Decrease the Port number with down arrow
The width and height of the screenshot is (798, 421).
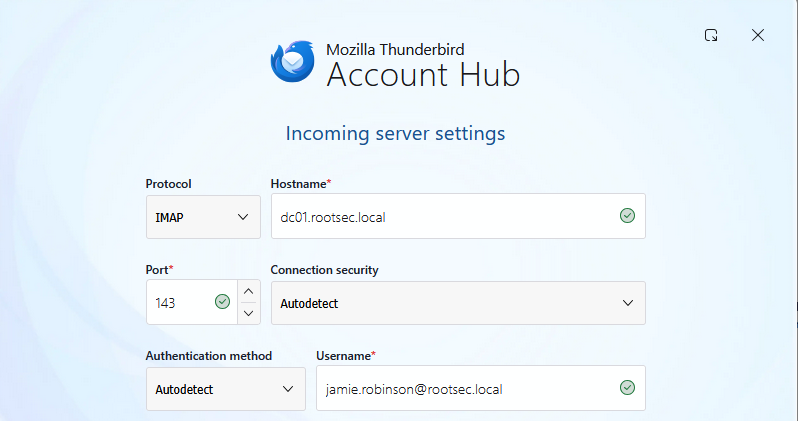coord(248,313)
